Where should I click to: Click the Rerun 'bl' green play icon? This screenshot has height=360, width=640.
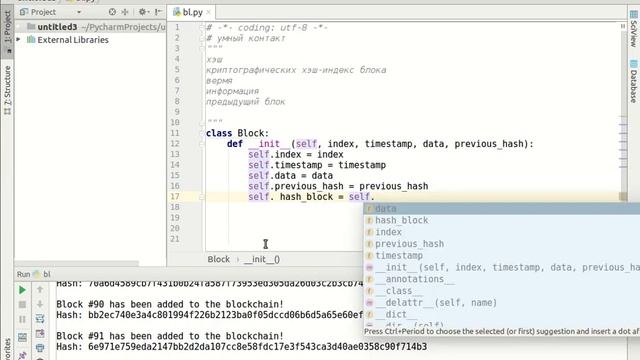pyautogui.click(x=22, y=290)
